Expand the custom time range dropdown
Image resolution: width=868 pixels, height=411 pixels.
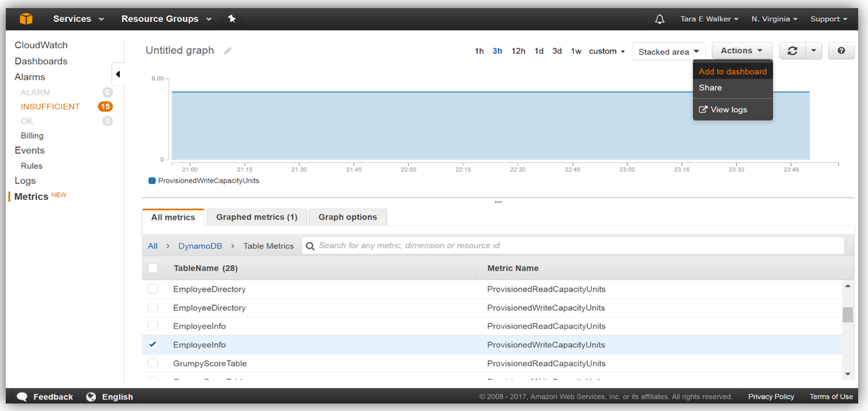click(607, 51)
